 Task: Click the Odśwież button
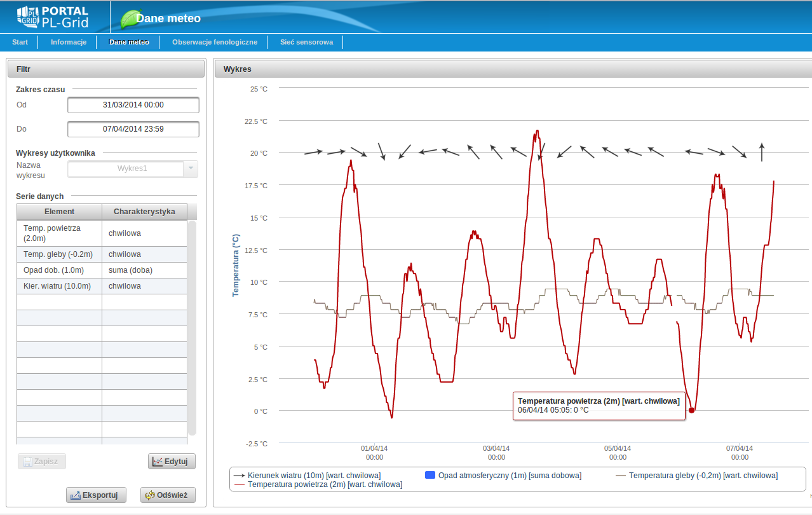click(168, 495)
